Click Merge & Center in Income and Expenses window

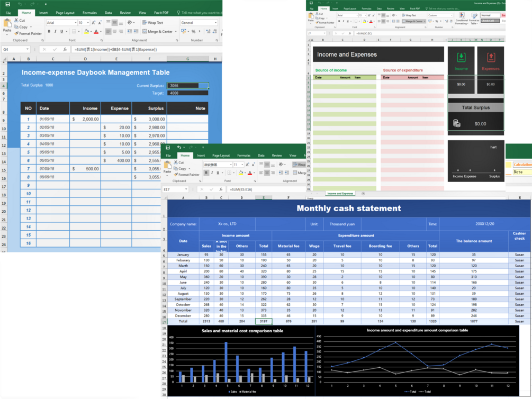tap(413, 21)
